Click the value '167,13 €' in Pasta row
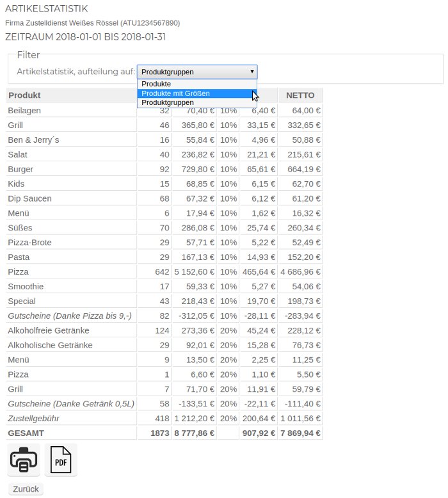 (x=198, y=257)
